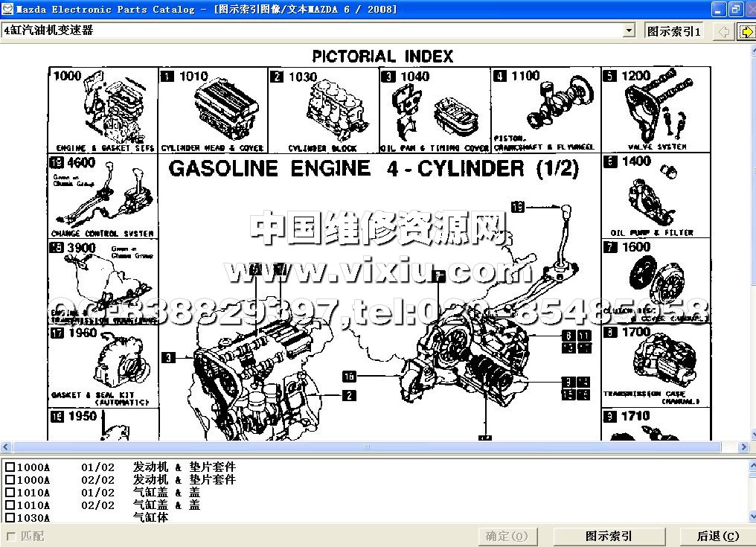Viewport: 756px width, 547px height.
Task: Tick the 1010A 02/02 cylinder head checkbox
Action: (10, 505)
